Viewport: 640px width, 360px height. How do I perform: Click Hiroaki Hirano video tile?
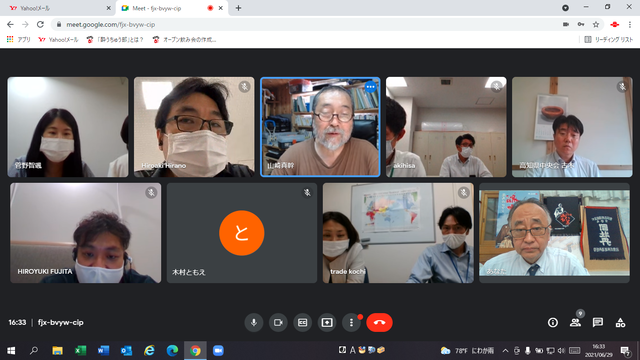tap(194, 127)
